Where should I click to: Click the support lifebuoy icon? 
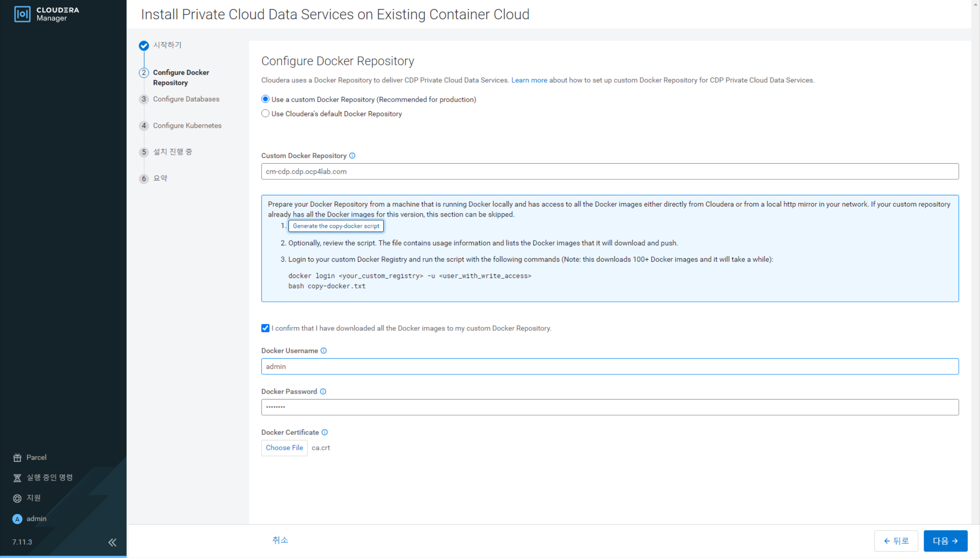pyautogui.click(x=17, y=498)
